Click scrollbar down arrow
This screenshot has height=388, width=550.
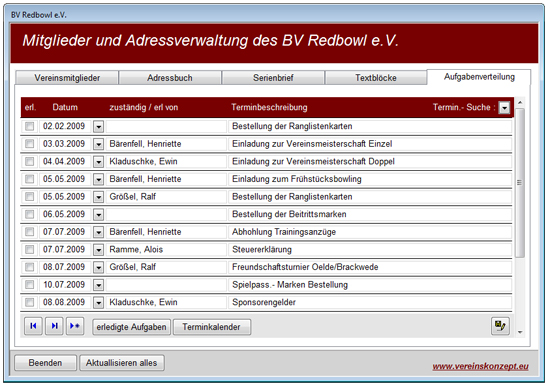[520, 332]
